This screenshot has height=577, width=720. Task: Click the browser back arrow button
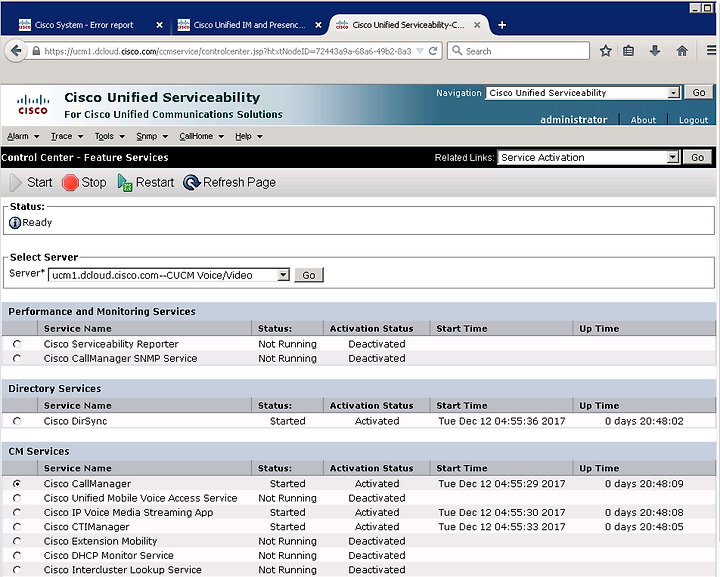pyautogui.click(x=16, y=50)
